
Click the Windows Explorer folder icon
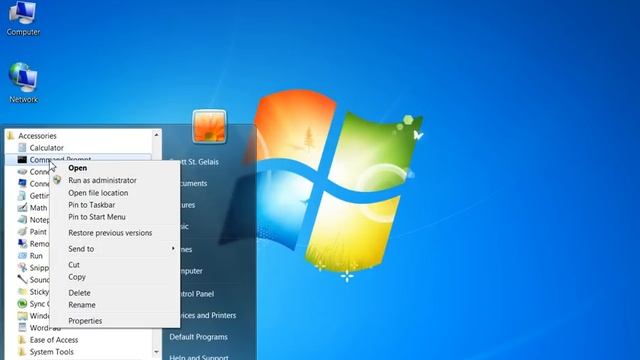click(x=22, y=316)
